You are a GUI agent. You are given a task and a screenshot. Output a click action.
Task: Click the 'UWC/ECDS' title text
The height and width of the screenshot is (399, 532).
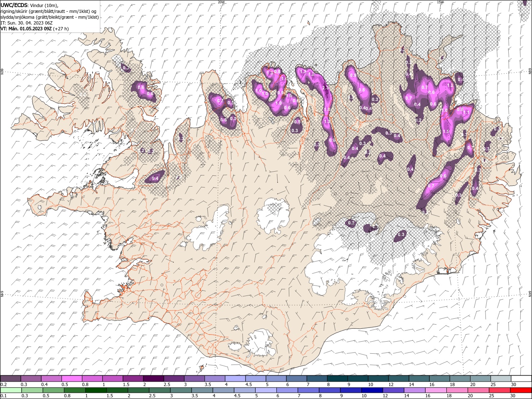[x=14, y=5]
